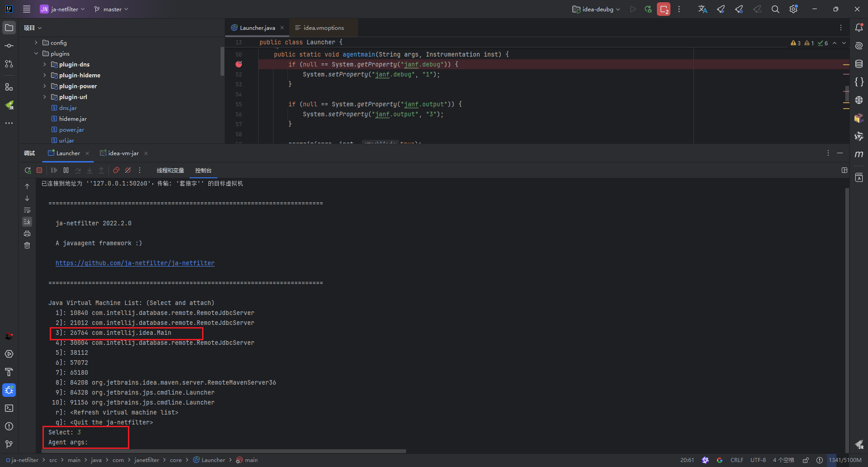Click the project tree vertical scrollbar

pyautogui.click(x=222, y=61)
